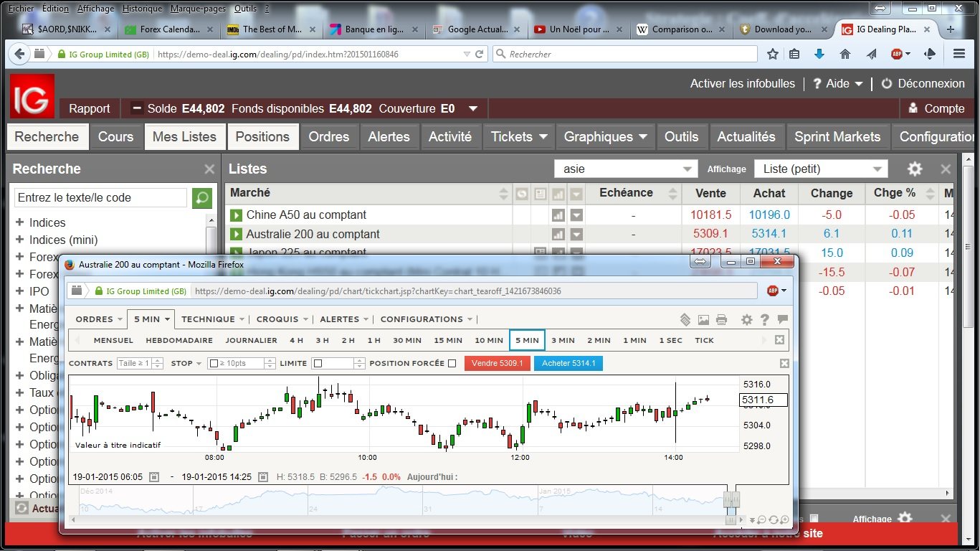Image resolution: width=980 pixels, height=551 pixels.
Task: Open the Compte account button
Action: click(x=936, y=109)
